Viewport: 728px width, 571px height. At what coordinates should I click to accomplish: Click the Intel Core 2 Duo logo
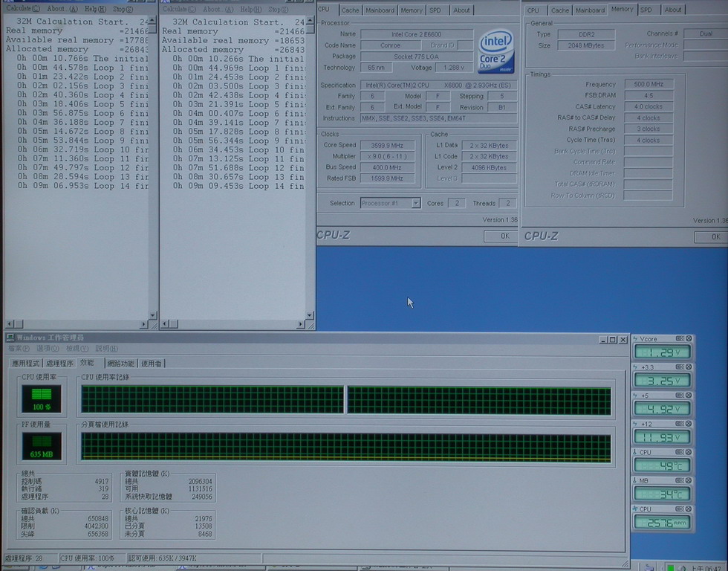496,51
